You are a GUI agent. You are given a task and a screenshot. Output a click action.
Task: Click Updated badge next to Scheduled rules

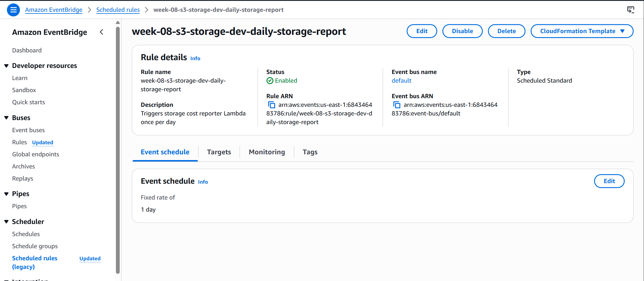click(90, 259)
